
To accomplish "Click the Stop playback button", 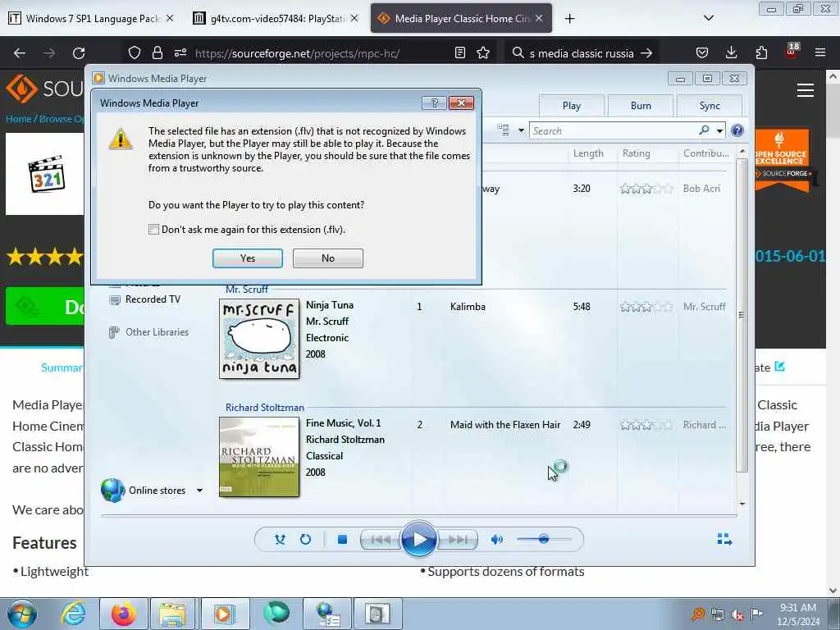I will click(x=342, y=540).
